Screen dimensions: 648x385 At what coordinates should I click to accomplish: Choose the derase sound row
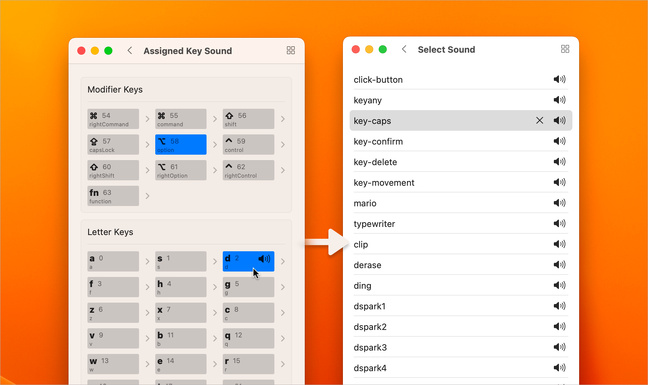(x=461, y=265)
